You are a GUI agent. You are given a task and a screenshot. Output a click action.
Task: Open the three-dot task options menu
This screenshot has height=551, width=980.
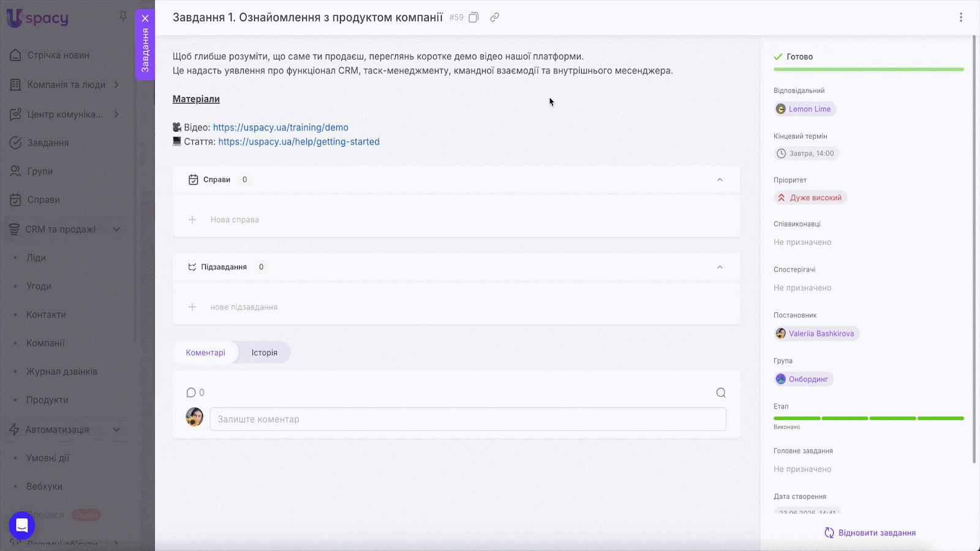(960, 18)
